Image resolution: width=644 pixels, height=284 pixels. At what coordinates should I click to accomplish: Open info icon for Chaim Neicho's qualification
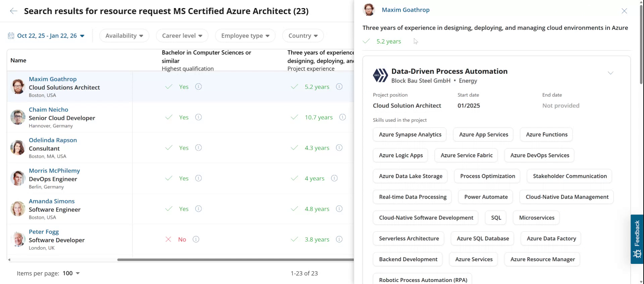[199, 117]
